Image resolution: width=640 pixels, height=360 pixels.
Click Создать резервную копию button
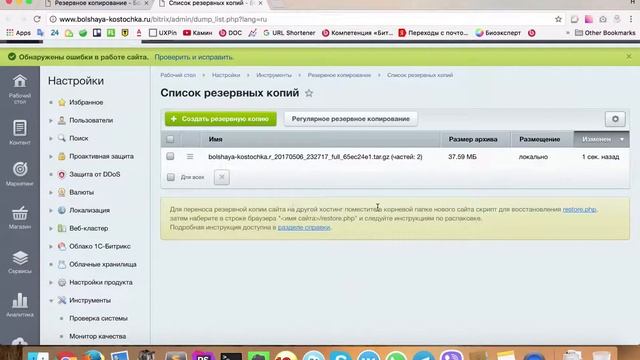point(221,119)
